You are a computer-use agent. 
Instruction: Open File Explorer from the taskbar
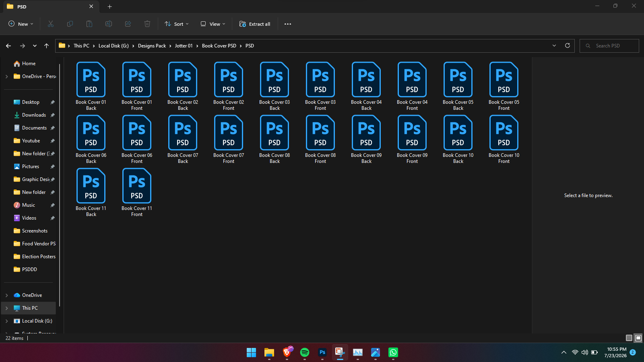[x=269, y=353]
